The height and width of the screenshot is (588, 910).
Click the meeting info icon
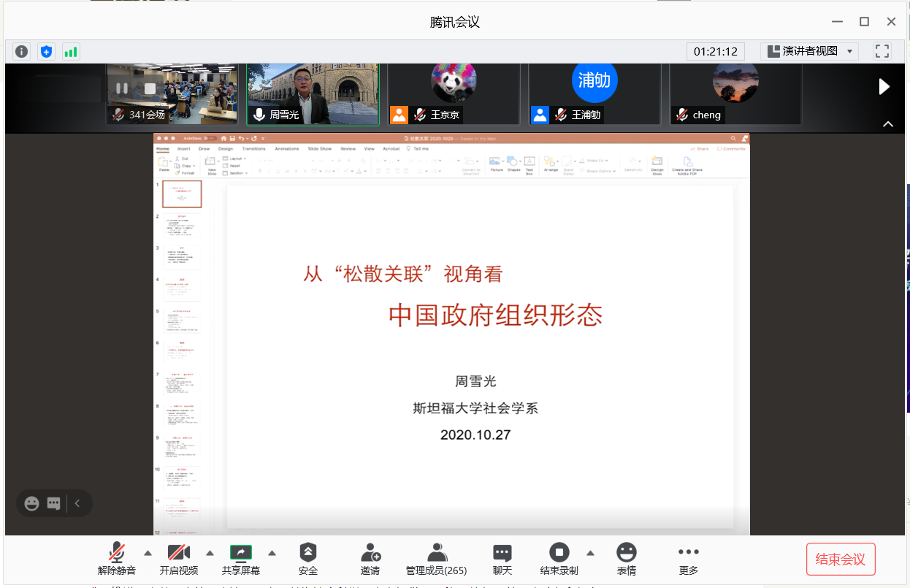click(22, 51)
